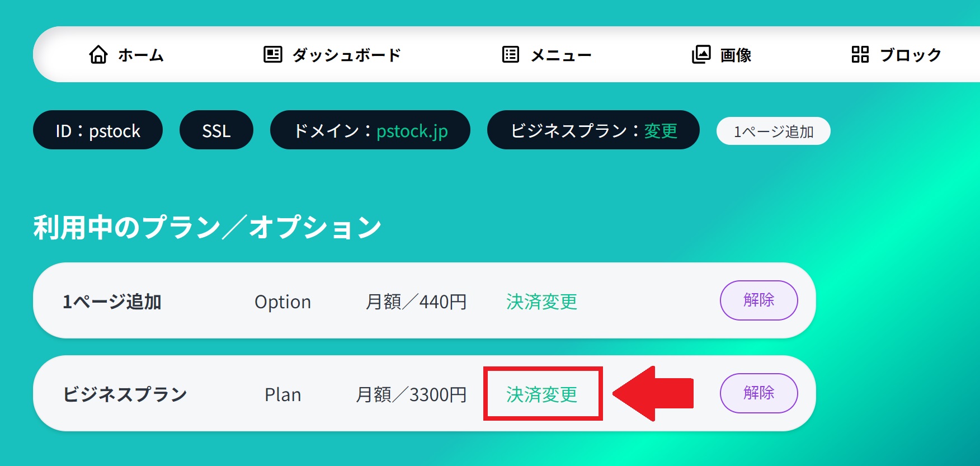Select the ビジネスプラン row title

pyautogui.click(x=125, y=394)
